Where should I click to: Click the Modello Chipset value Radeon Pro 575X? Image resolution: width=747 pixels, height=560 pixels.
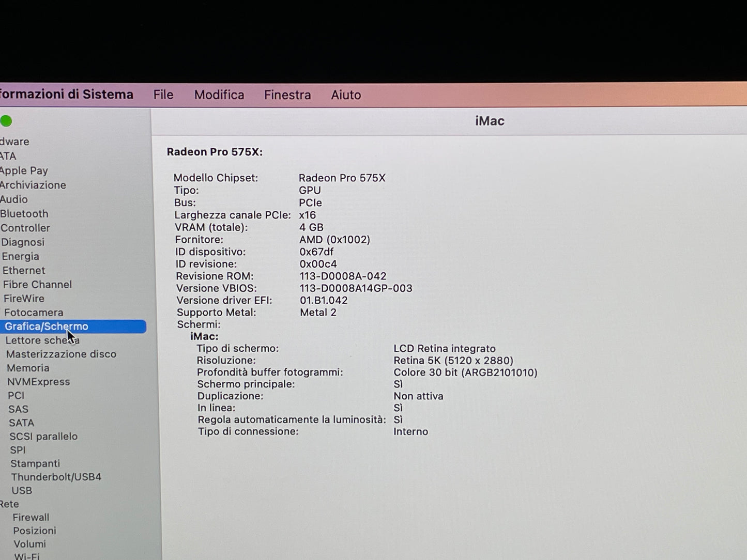(x=342, y=178)
